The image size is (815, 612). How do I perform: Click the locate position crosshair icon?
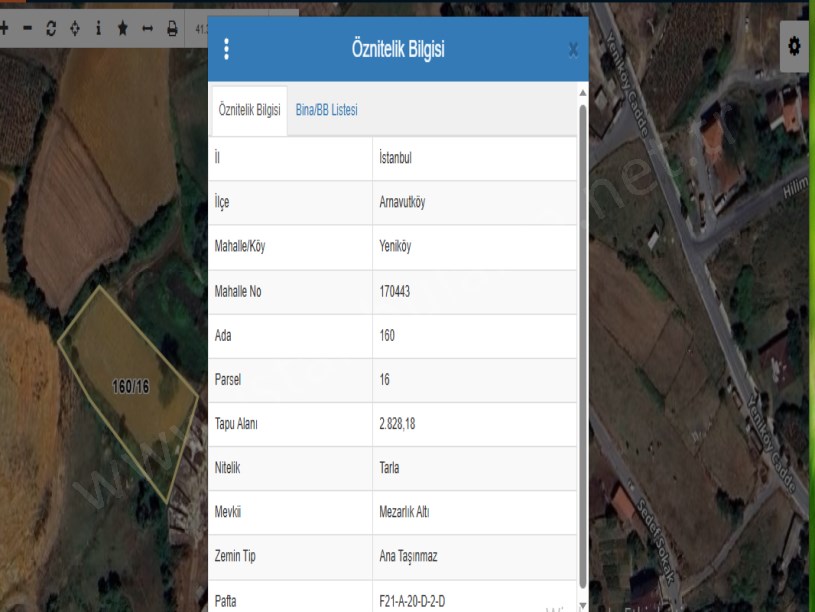[75, 28]
